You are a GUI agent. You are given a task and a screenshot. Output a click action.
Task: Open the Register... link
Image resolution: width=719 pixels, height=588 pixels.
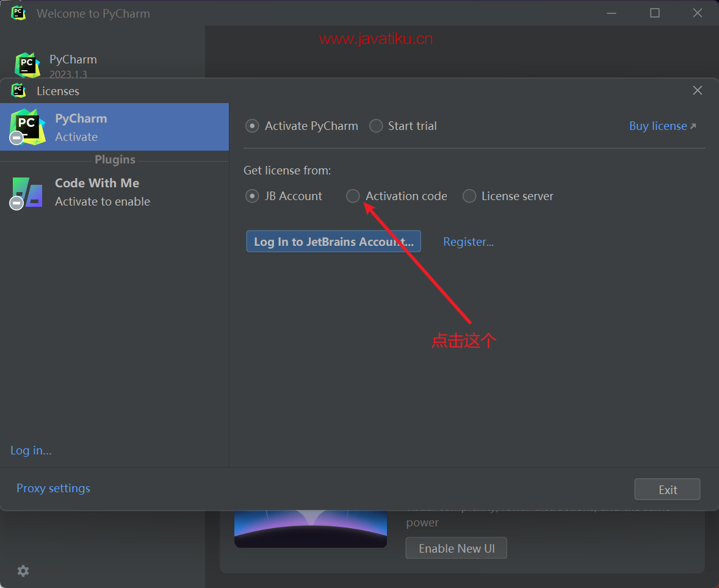[x=468, y=242]
